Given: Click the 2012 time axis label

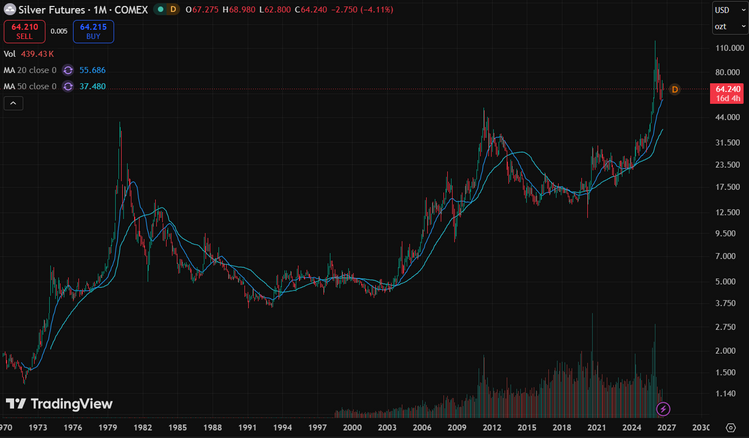Looking at the screenshot, I should (492, 428).
